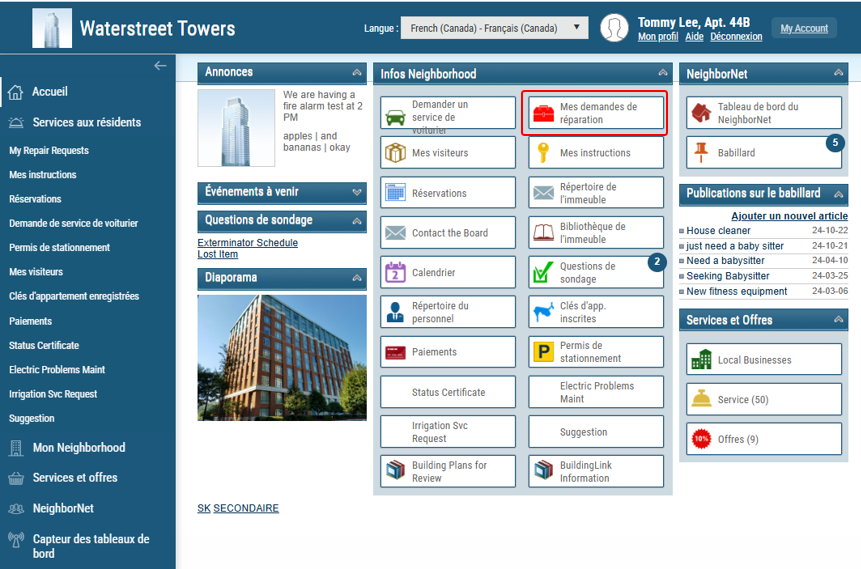The height and width of the screenshot is (569, 861).
Task: Open the House cleaner bulletin post
Action: [x=718, y=231]
